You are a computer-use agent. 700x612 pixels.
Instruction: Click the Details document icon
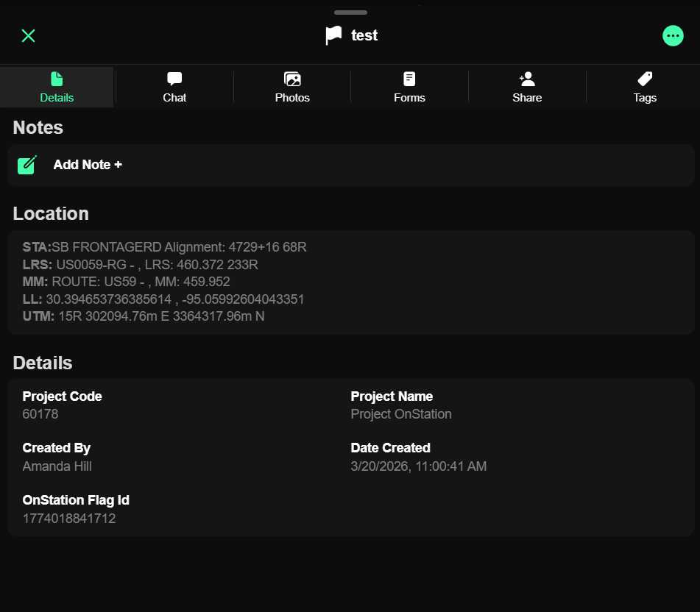point(57,79)
